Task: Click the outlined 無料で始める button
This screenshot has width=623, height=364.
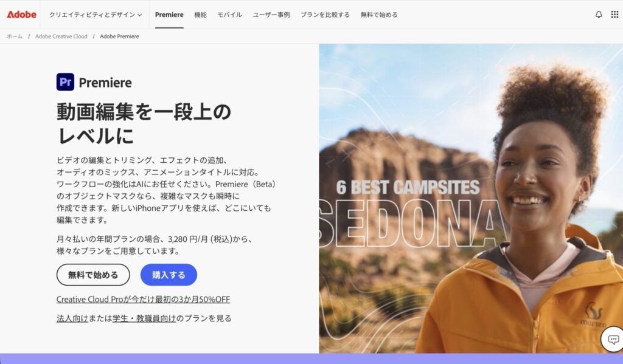Action: click(x=93, y=275)
